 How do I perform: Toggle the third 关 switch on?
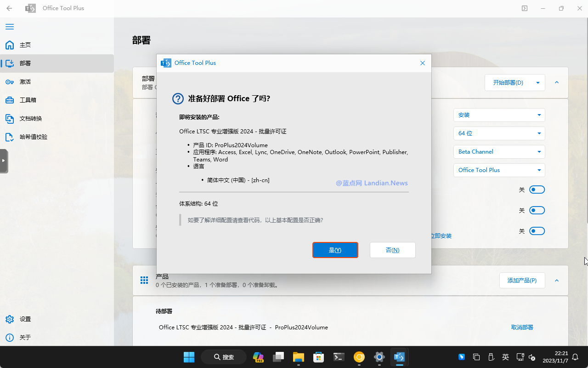[537, 231]
